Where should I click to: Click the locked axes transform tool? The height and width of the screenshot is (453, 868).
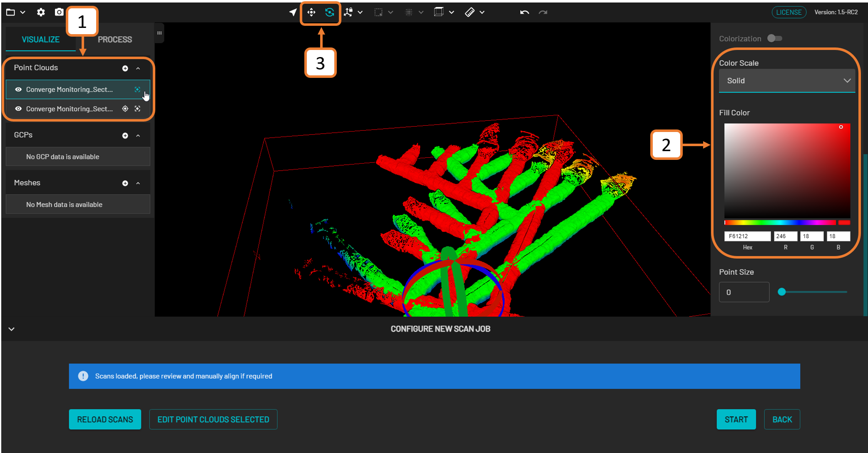348,12
